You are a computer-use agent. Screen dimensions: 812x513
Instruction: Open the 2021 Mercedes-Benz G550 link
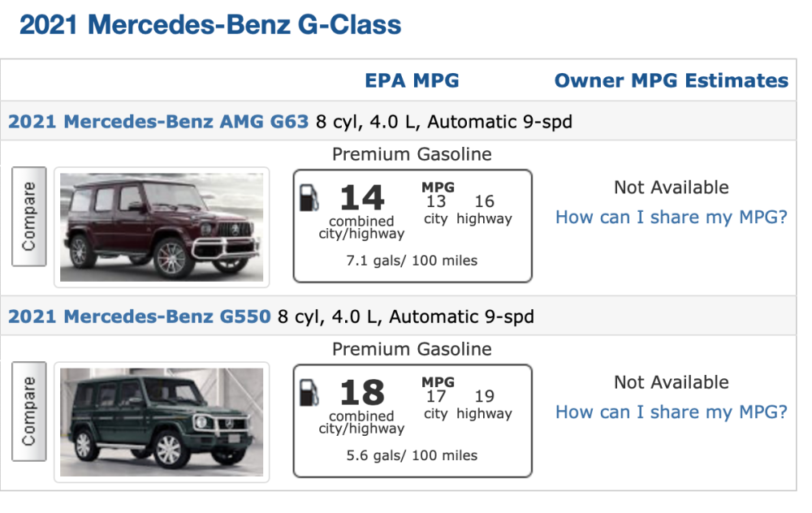click(x=139, y=317)
